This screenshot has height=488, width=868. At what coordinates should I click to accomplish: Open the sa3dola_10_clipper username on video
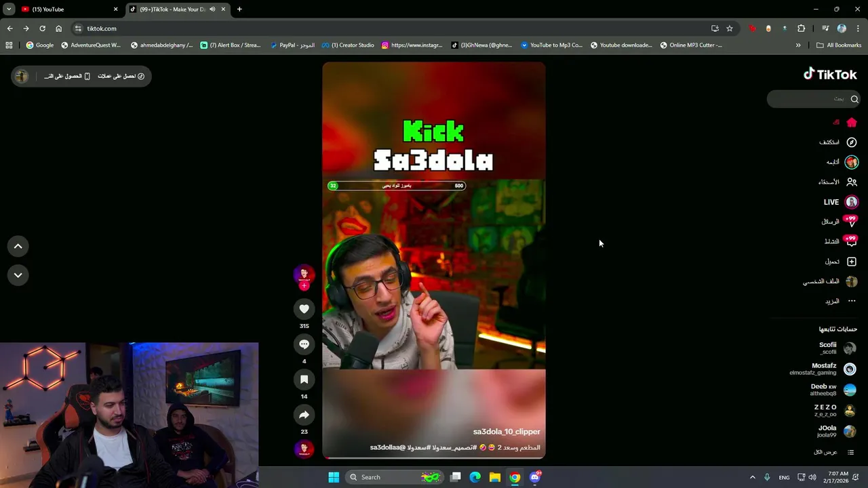pos(507,432)
